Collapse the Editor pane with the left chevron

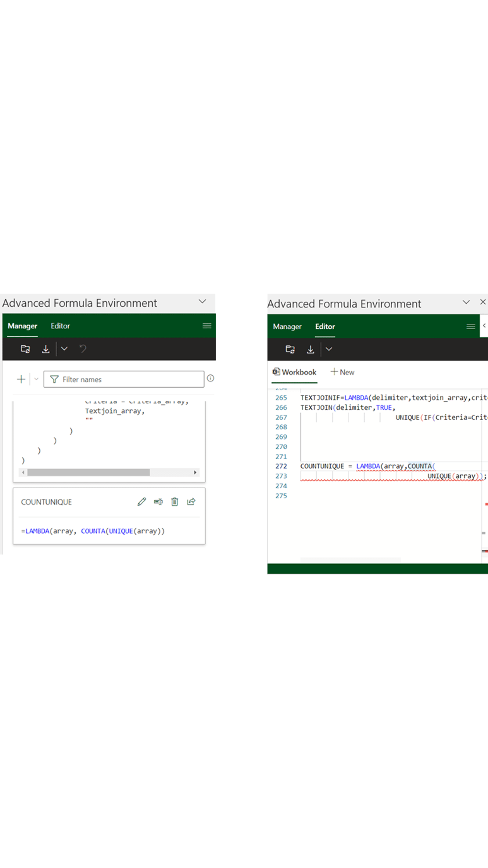click(484, 325)
